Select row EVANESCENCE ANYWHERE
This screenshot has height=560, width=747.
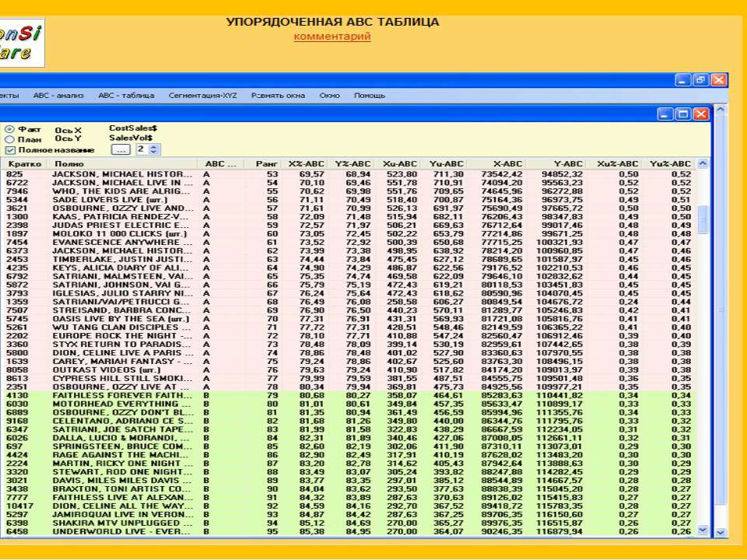[348, 243]
